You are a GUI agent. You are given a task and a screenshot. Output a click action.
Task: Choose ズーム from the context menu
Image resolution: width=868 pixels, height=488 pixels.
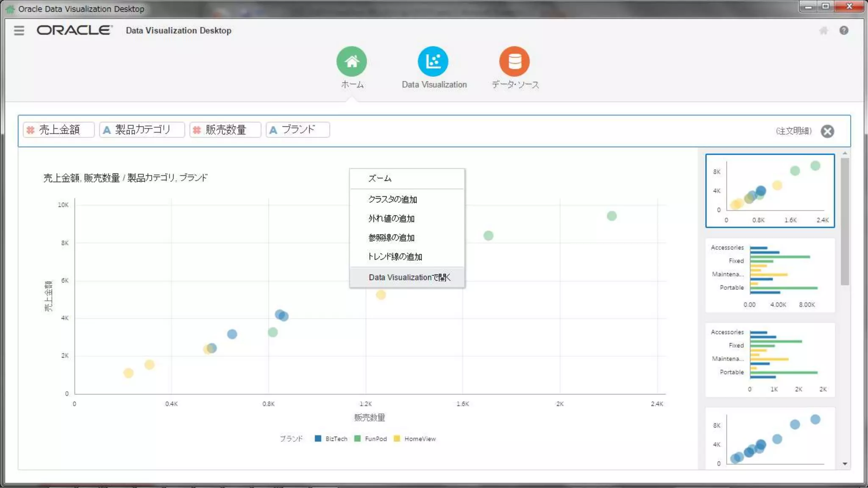(x=380, y=179)
